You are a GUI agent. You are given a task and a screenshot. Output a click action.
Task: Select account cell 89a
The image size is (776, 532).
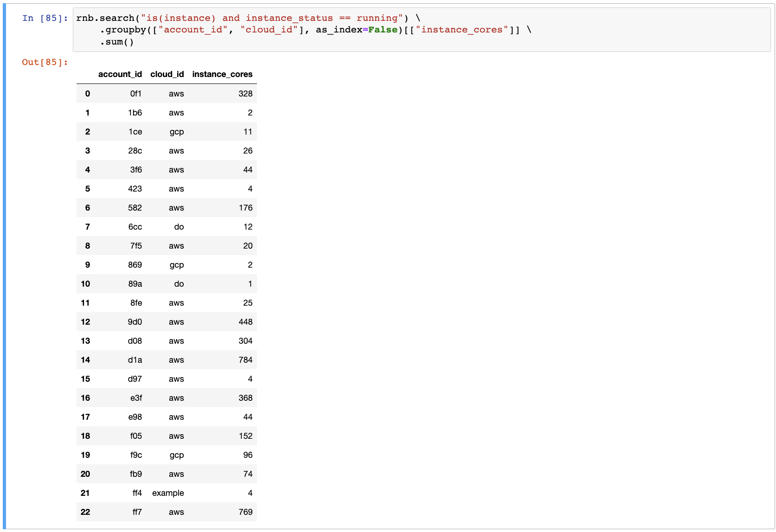[x=135, y=284]
